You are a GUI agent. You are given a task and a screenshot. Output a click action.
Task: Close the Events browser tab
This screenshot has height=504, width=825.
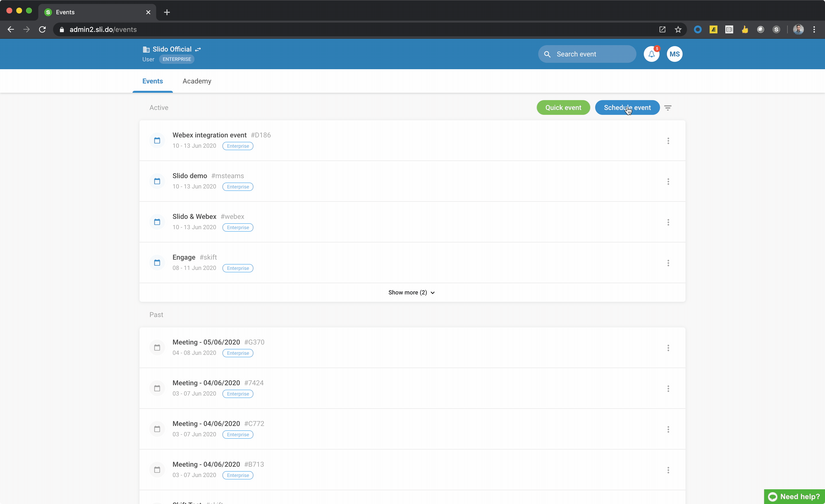(x=148, y=12)
